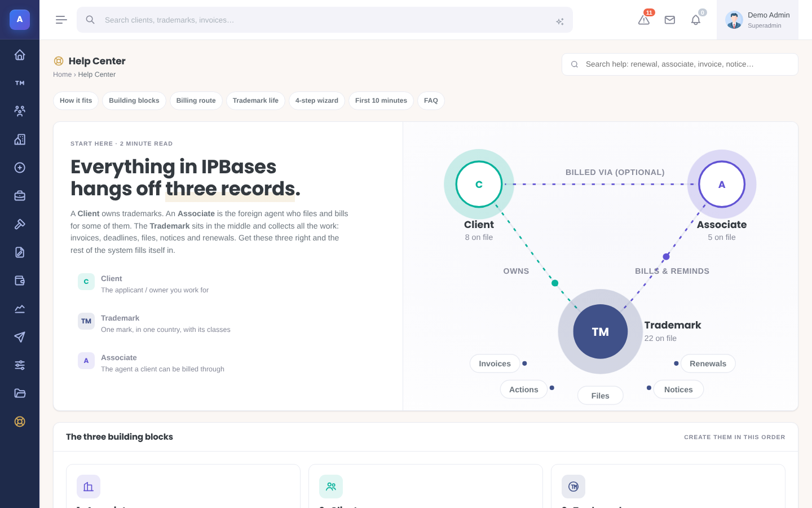Click the Associate building card icon

point(89,487)
